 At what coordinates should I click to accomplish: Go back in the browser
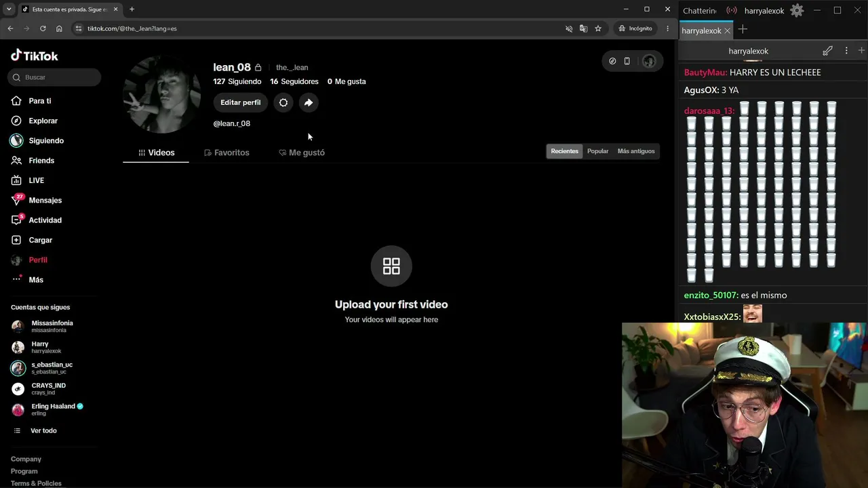pos(10,28)
